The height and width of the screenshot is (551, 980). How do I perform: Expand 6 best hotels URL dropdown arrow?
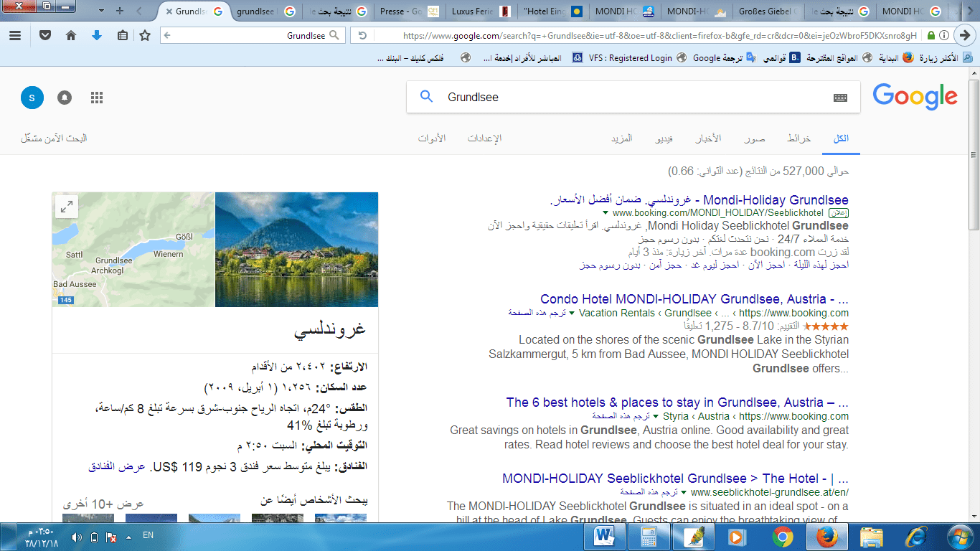point(656,417)
